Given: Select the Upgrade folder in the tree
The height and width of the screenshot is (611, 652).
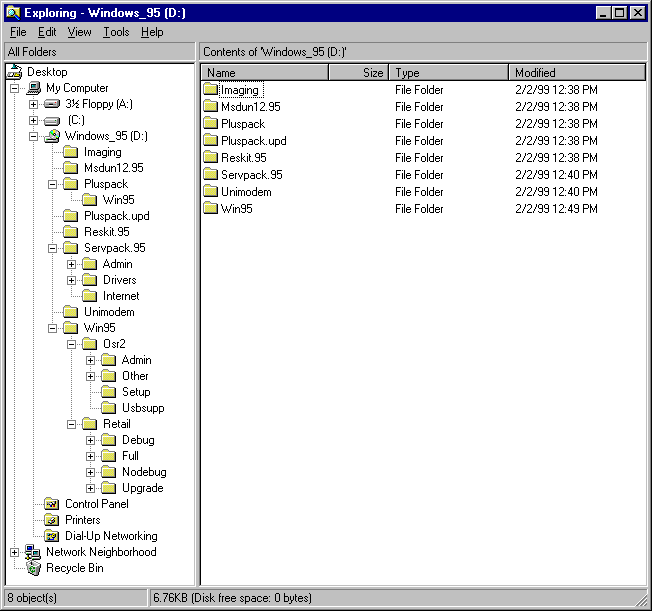Looking at the screenshot, I should pyautogui.click(x=143, y=488).
